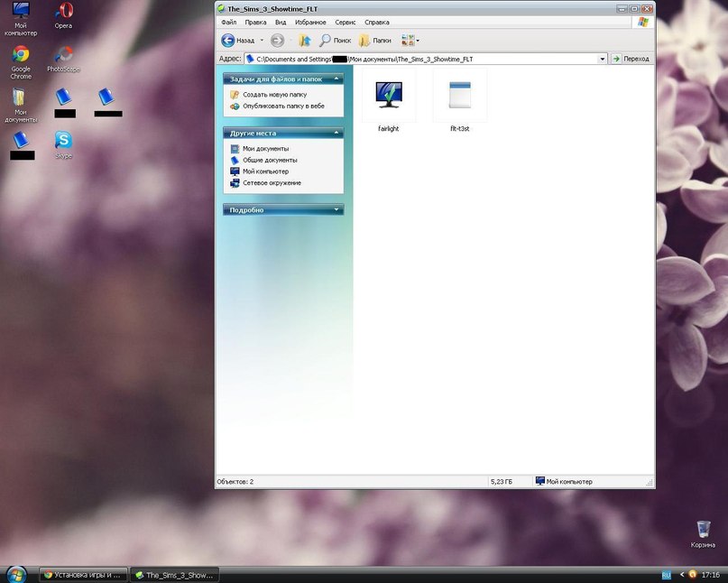Click the Создать новую папку link

coord(274,94)
